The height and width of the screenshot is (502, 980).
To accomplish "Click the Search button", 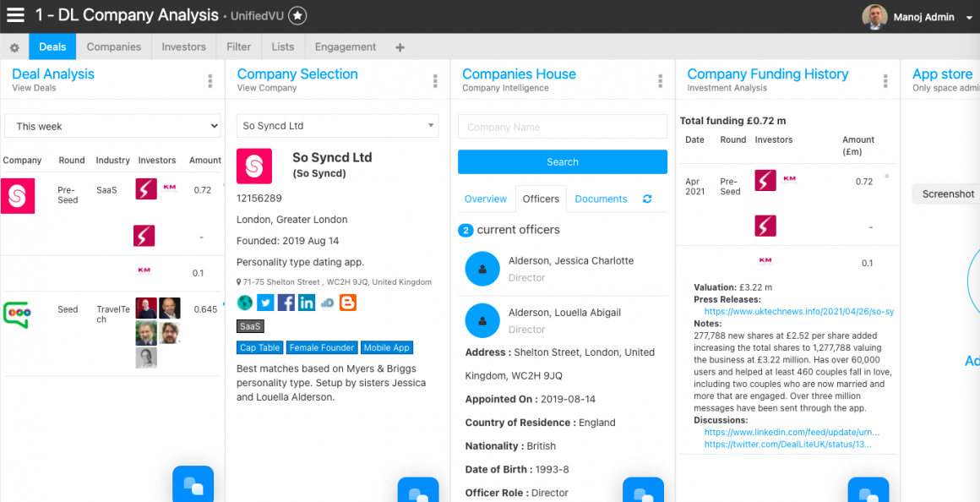I will tap(563, 162).
